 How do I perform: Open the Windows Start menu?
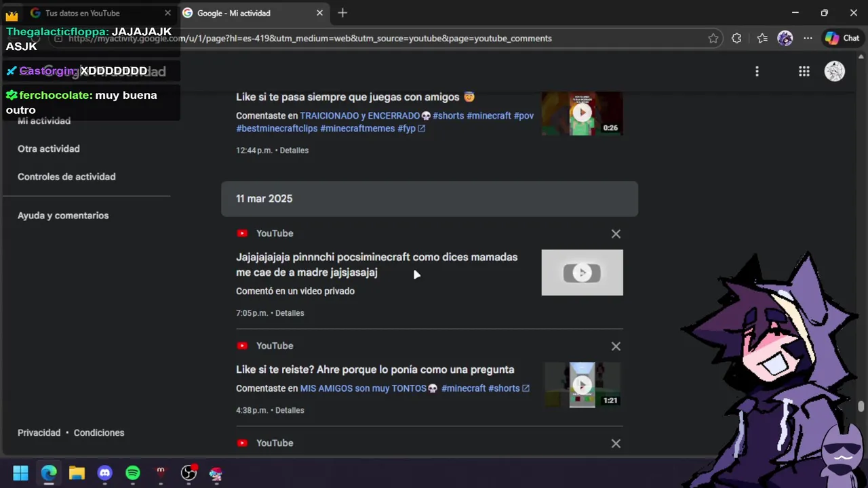pos(20,473)
